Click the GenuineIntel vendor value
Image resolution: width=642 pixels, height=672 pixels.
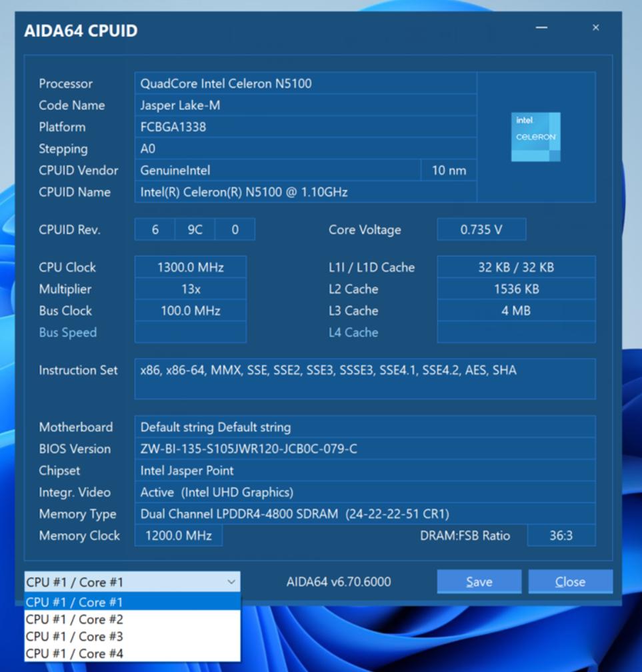tap(277, 170)
